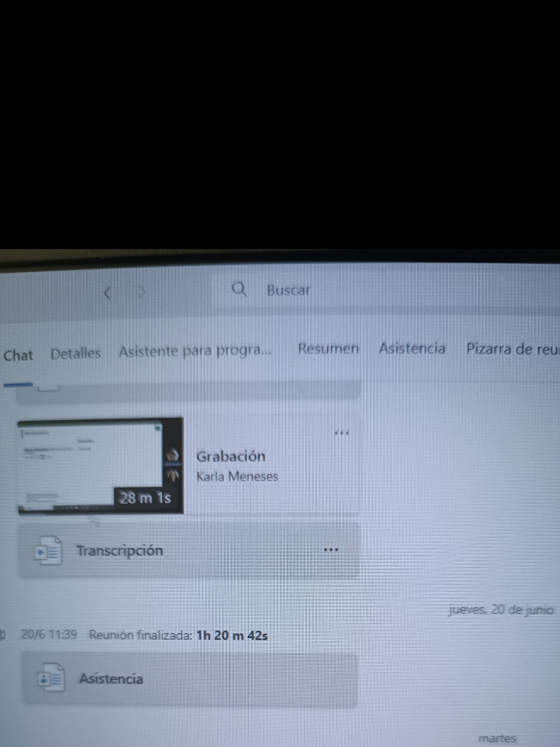Click the icon beside 20/6 11:39
Viewport: 560px width, 747px height.
point(3,634)
